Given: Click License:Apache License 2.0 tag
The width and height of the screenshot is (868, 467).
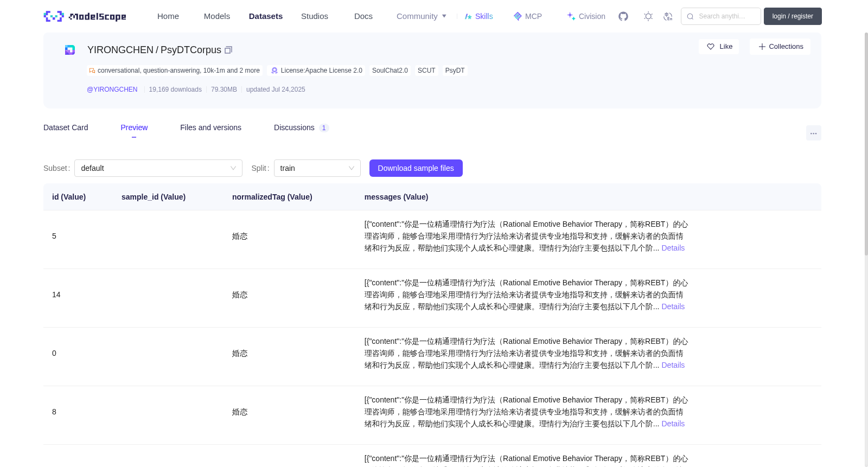Looking at the screenshot, I should pyautogui.click(x=317, y=71).
